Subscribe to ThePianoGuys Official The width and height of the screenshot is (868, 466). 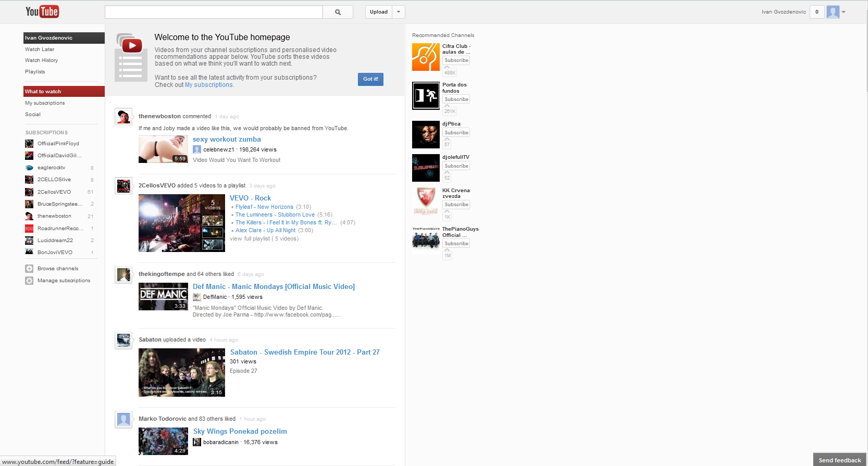pyautogui.click(x=456, y=244)
